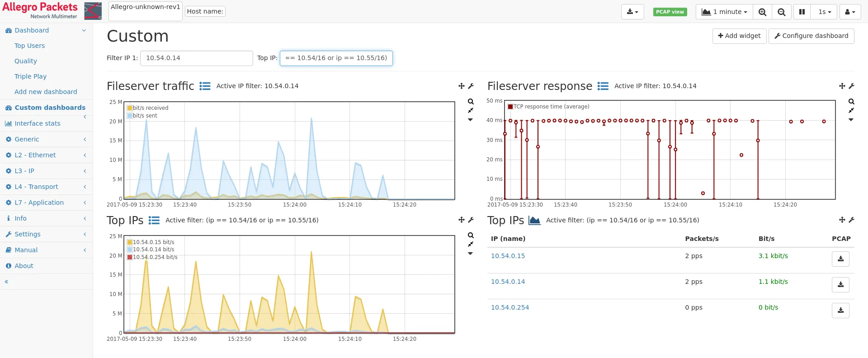Open the Fileserver traffic widget wrench settings

pyautogui.click(x=471, y=86)
